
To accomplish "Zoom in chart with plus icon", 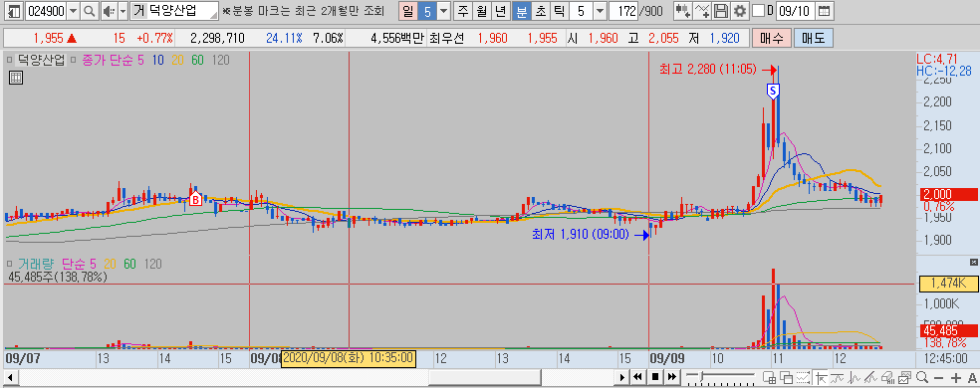I will 956,378.
